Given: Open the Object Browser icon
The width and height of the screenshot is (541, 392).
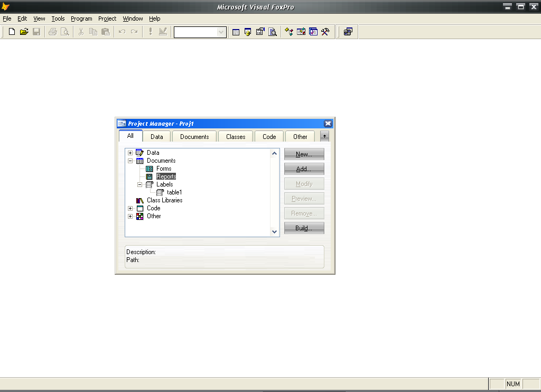Looking at the screenshot, I should 301,32.
